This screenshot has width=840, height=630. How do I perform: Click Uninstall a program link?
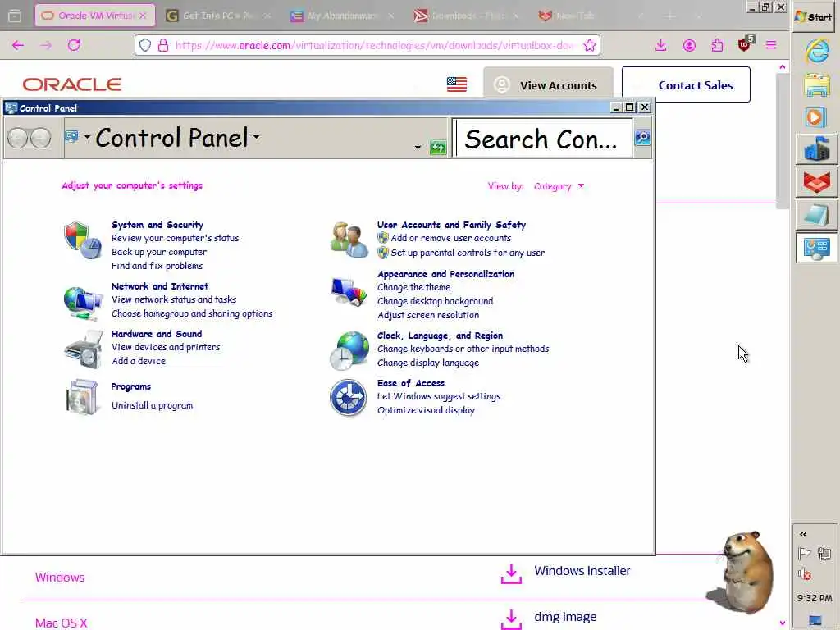click(x=152, y=405)
